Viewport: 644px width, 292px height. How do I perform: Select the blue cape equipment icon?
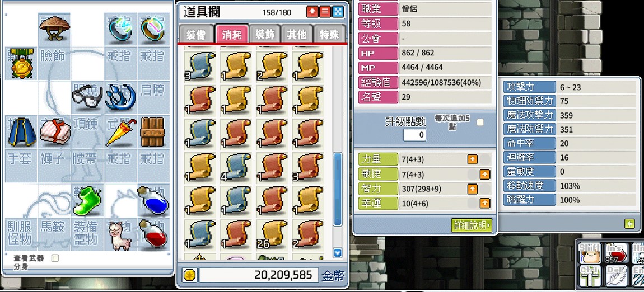(x=22, y=132)
